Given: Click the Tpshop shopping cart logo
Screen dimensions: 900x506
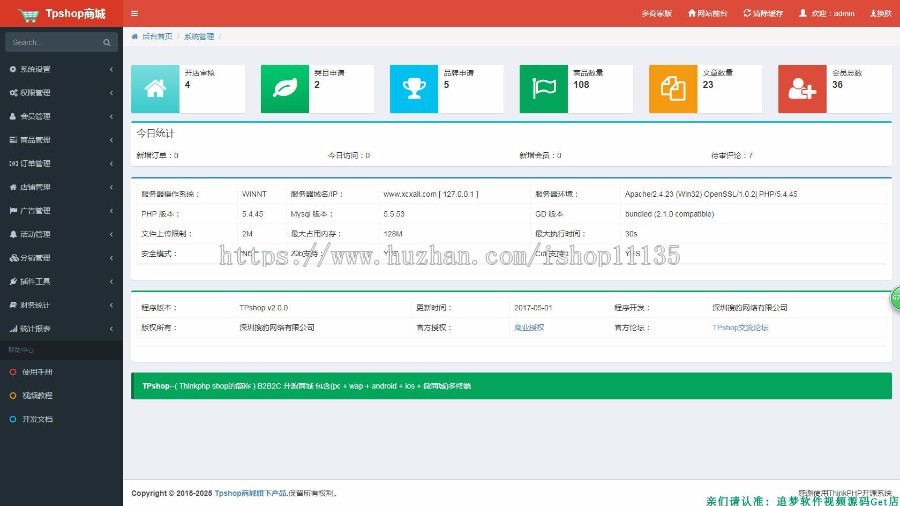Looking at the screenshot, I should point(28,14).
